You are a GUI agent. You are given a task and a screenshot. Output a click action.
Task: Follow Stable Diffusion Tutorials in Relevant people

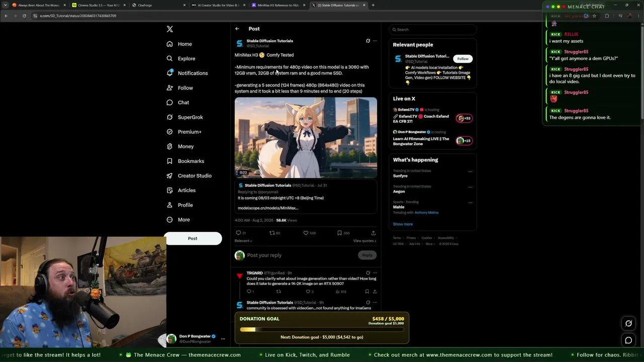click(463, 59)
